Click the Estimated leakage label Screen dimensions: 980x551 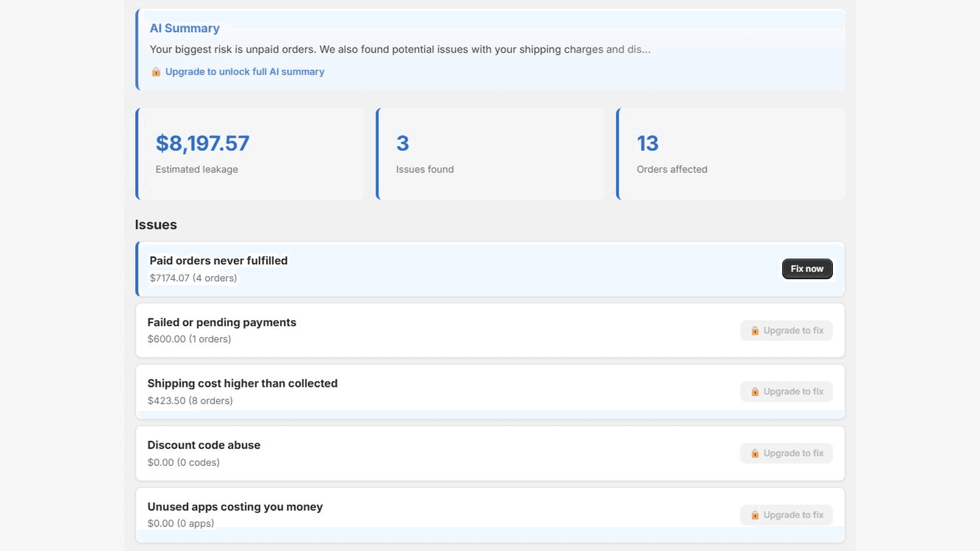coord(197,170)
